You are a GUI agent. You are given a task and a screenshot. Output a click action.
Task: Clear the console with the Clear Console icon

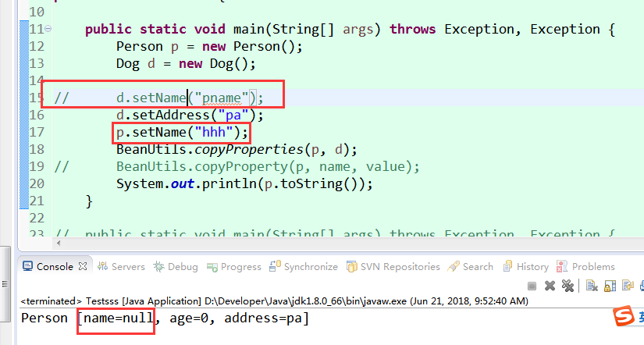pos(592,286)
